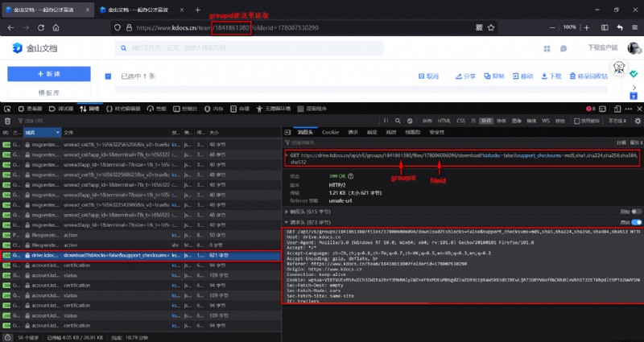Open the messages chat bubble icon

tap(563, 48)
